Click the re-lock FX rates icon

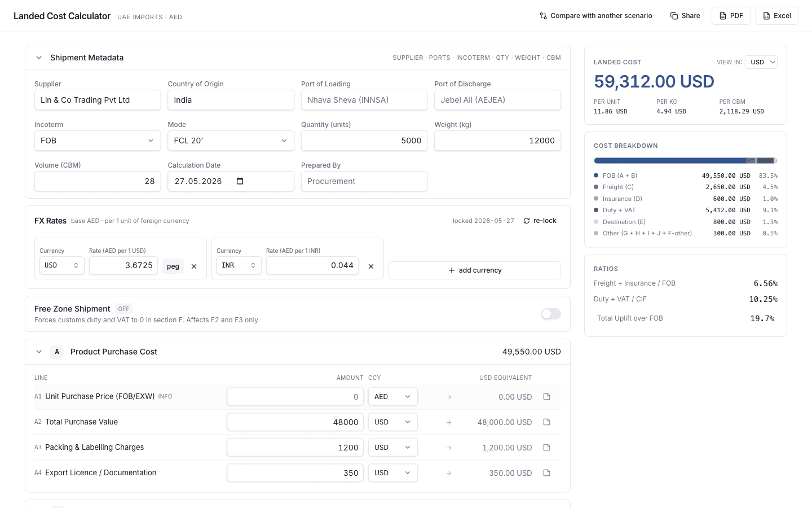point(526,221)
